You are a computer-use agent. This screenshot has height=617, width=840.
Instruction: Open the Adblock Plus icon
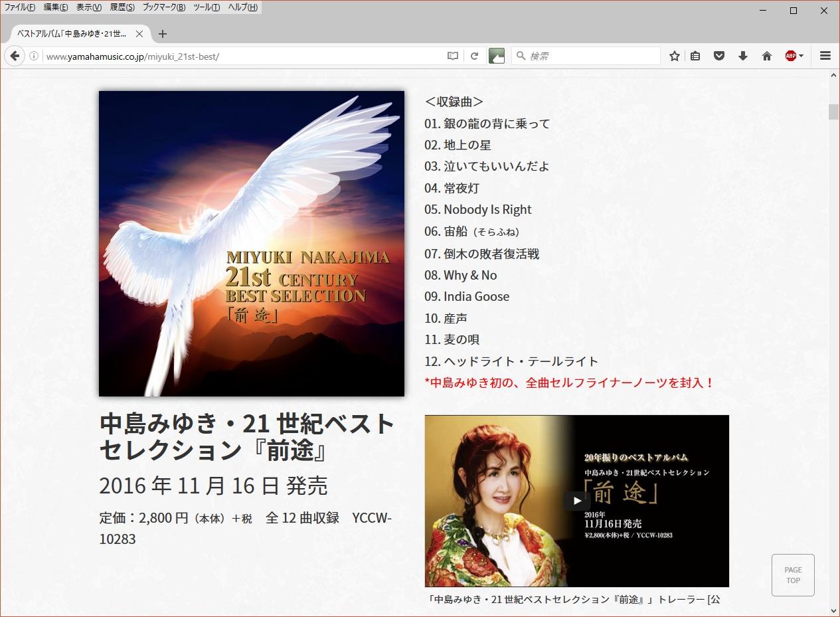790,56
